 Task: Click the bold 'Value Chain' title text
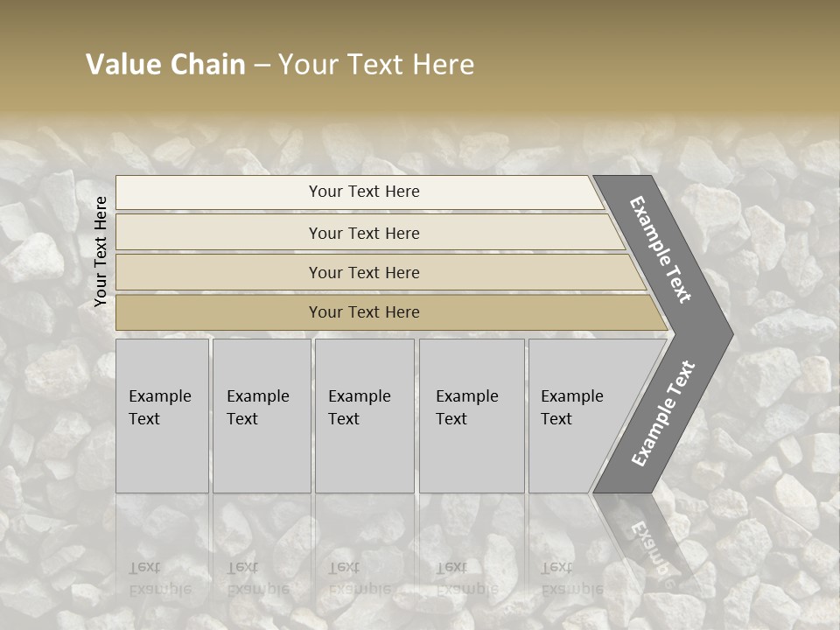[165, 65]
